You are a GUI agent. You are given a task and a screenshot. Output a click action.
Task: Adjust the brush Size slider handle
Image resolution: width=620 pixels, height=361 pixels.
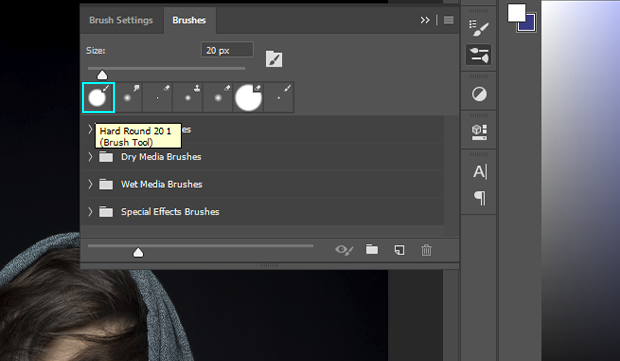(x=102, y=75)
